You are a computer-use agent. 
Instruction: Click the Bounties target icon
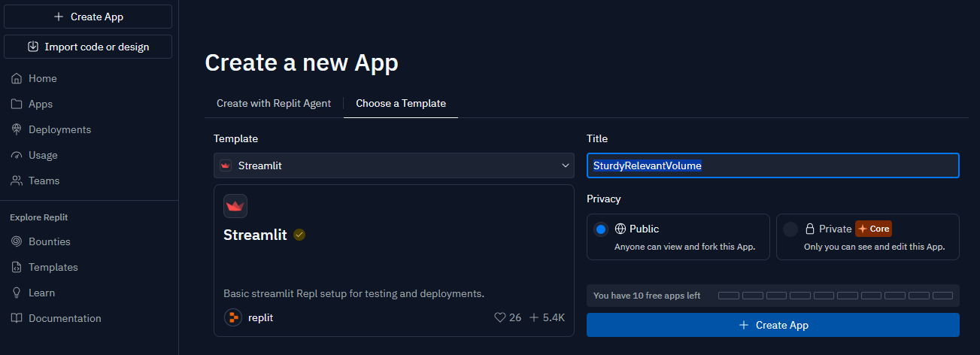coord(17,241)
